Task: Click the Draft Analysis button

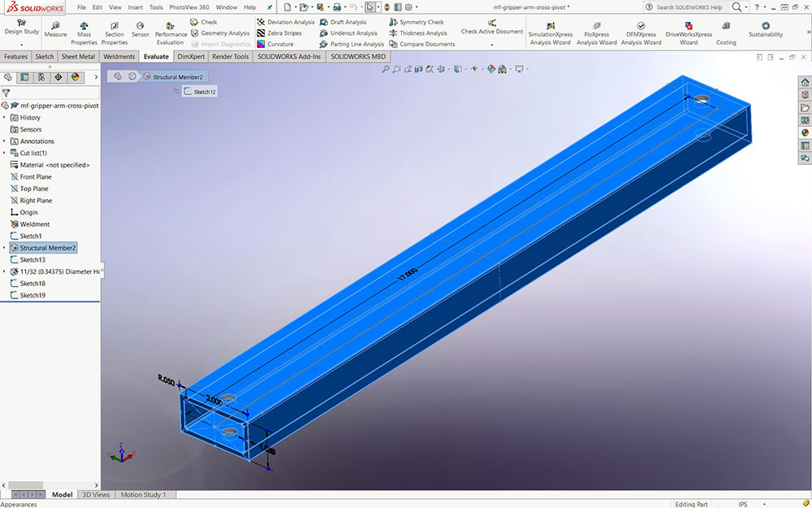Action: tap(342, 22)
